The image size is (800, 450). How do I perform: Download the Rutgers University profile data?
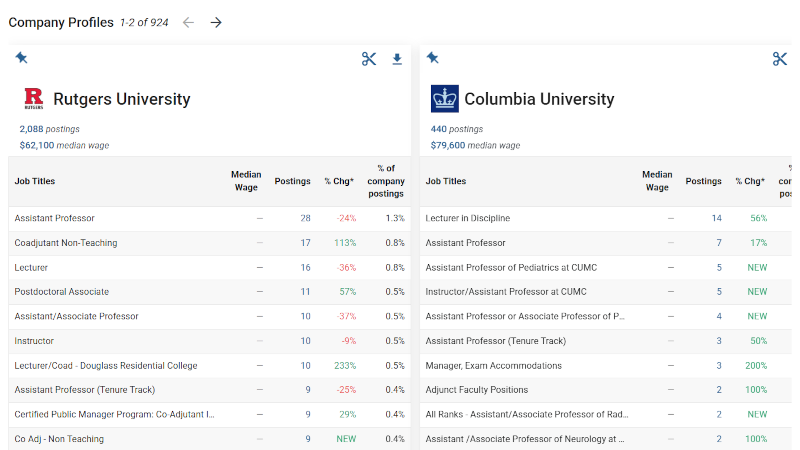[397, 59]
